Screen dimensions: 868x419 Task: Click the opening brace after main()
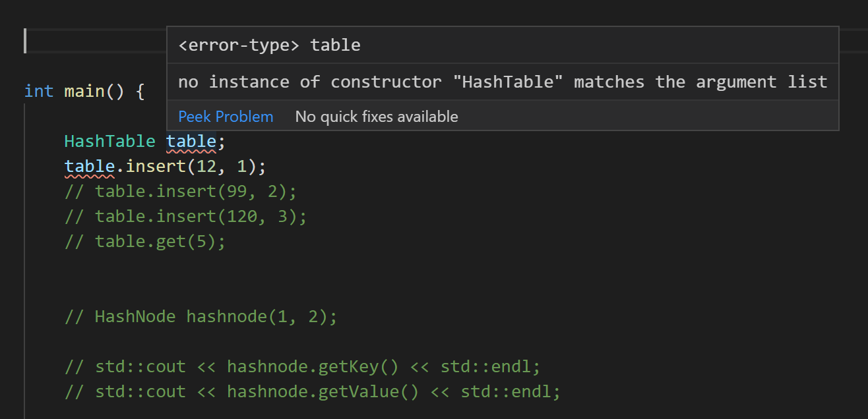[139, 91]
